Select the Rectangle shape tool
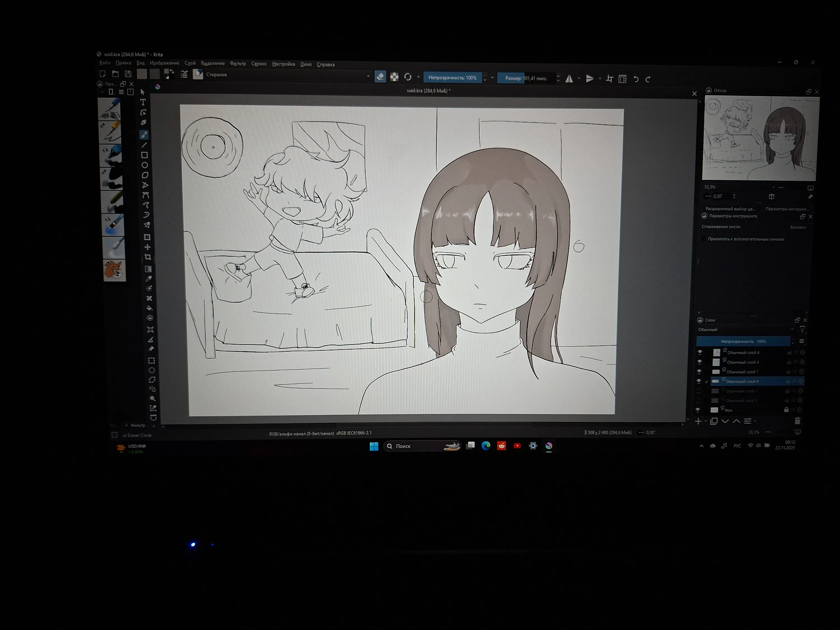The width and height of the screenshot is (840, 630). click(144, 155)
